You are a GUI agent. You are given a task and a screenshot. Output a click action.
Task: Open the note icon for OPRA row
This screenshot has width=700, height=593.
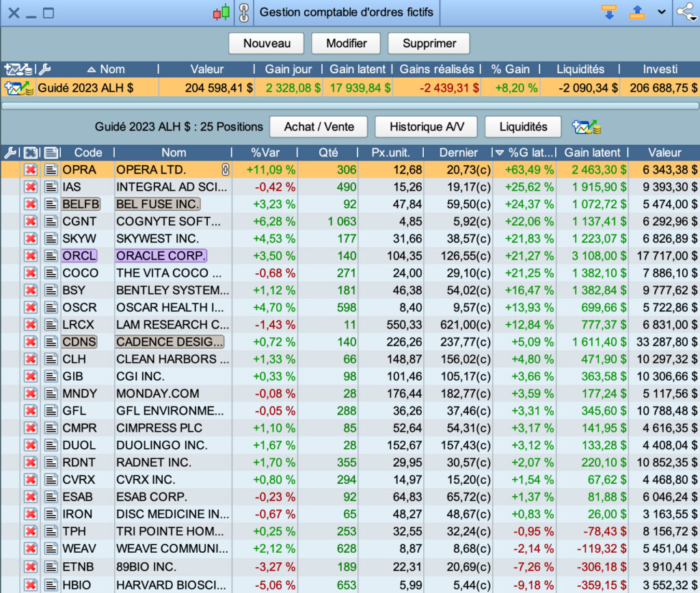[51, 170]
